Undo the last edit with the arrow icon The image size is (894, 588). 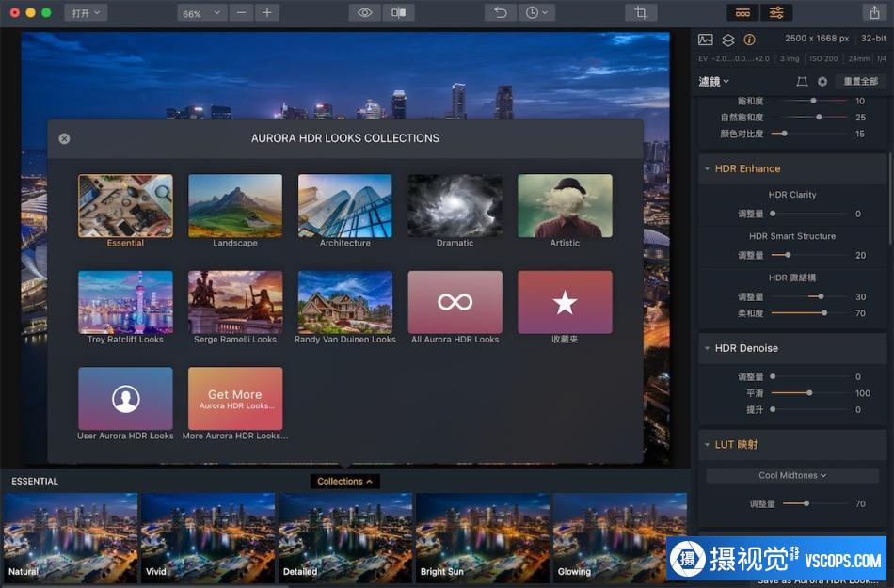tap(501, 13)
